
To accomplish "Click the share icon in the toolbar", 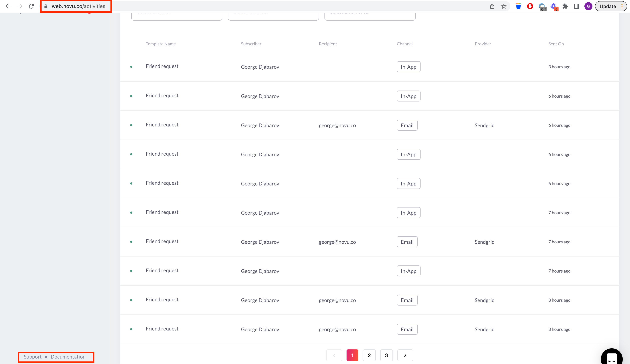I will point(492,6).
